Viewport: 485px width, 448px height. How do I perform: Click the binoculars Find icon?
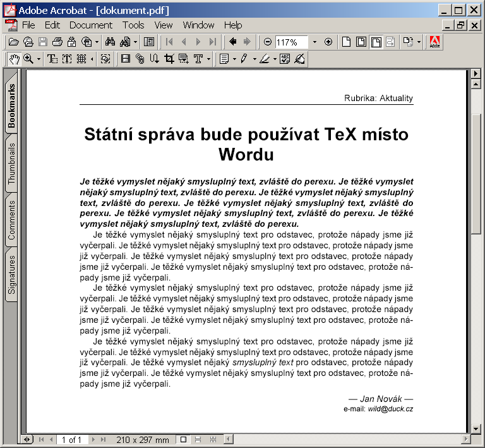click(110, 42)
